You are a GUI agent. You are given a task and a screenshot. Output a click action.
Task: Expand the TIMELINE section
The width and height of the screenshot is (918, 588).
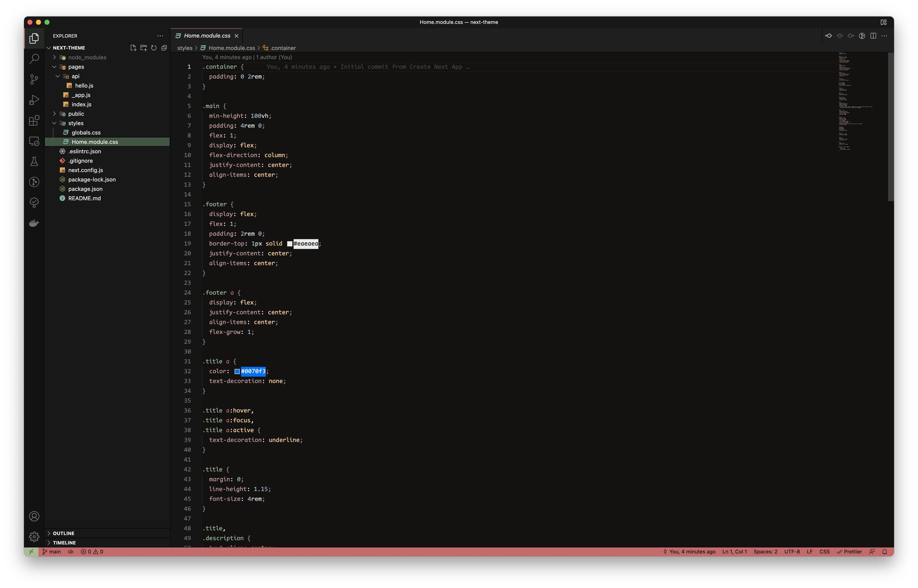pyautogui.click(x=64, y=543)
